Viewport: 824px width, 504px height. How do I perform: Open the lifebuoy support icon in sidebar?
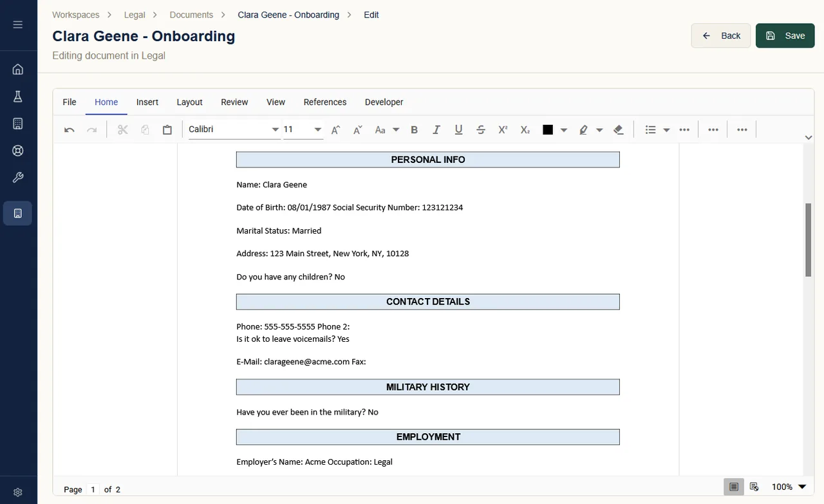click(x=18, y=151)
